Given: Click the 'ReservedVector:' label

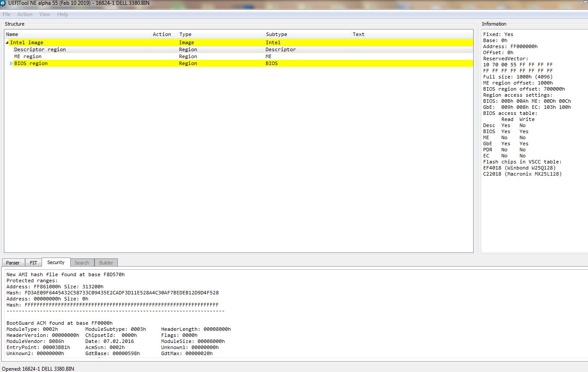Looking at the screenshot, I should (506, 59).
